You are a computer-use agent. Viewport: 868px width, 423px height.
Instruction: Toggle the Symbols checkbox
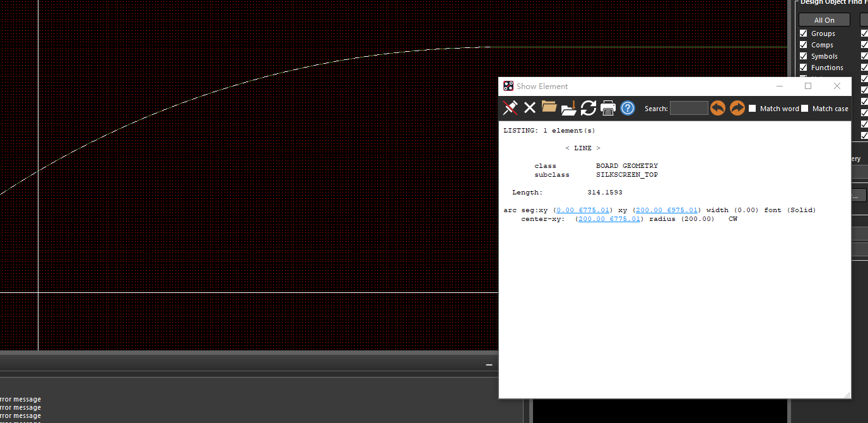(804, 56)
